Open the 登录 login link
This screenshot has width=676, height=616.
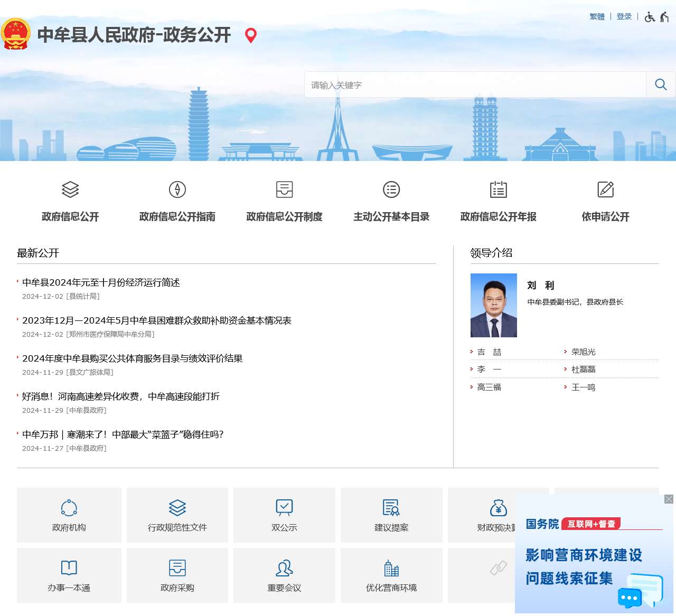tap(623, 16)
